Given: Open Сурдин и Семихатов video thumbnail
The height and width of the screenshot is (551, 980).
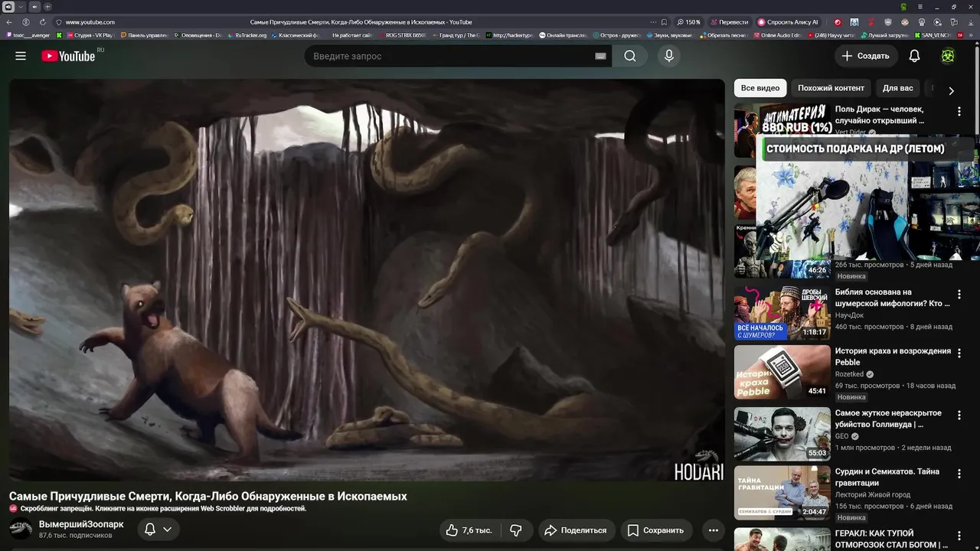Looking at the screenshot, I should pyautogui.click(x=782, y=493).
